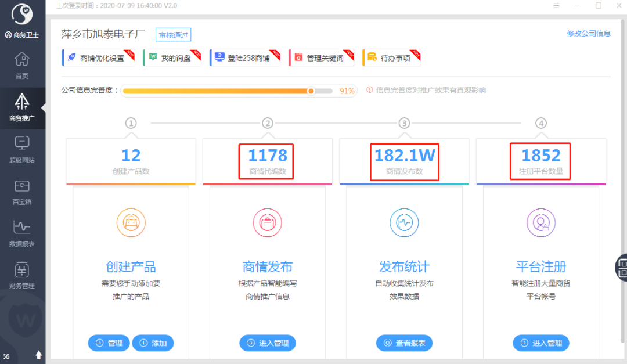
Task: Select 超级网站 in the sidebar
Action: pyautogui.click(x=22, y=149)
